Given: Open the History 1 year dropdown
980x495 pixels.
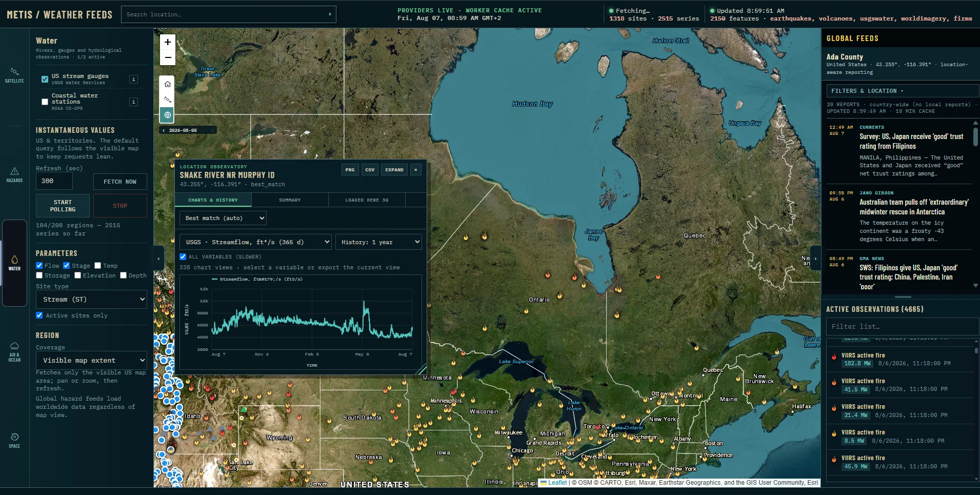Looking at the screenshot, I should point(378,242).
